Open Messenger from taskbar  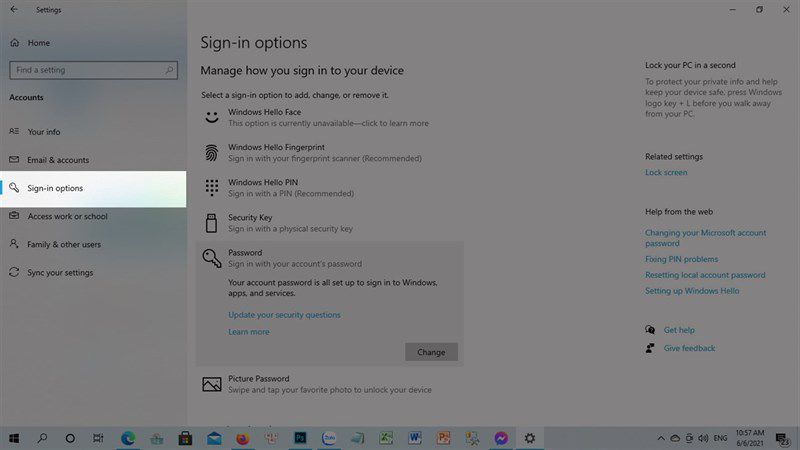pyautogui.click(x=501, y=438)
